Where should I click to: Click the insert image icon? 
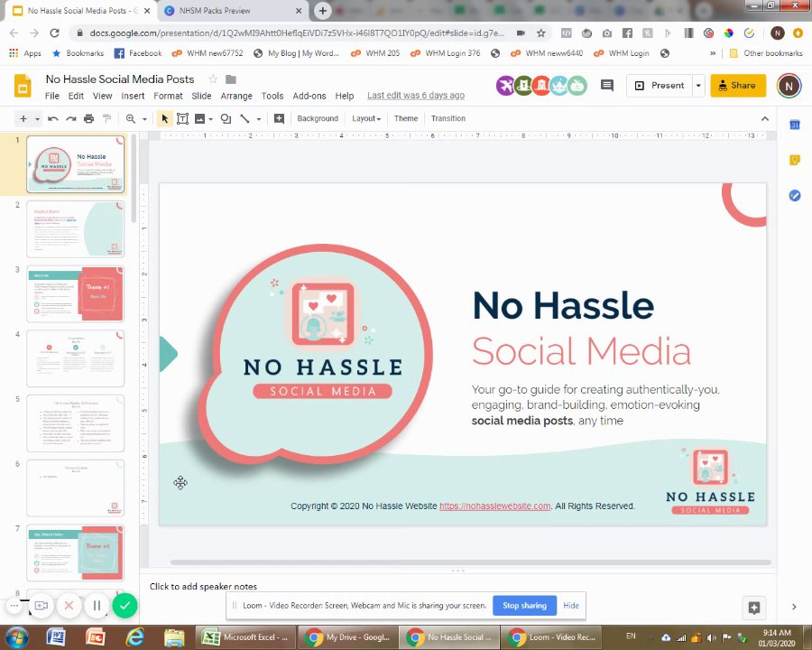pyautogui.click(x=200, y=118)
